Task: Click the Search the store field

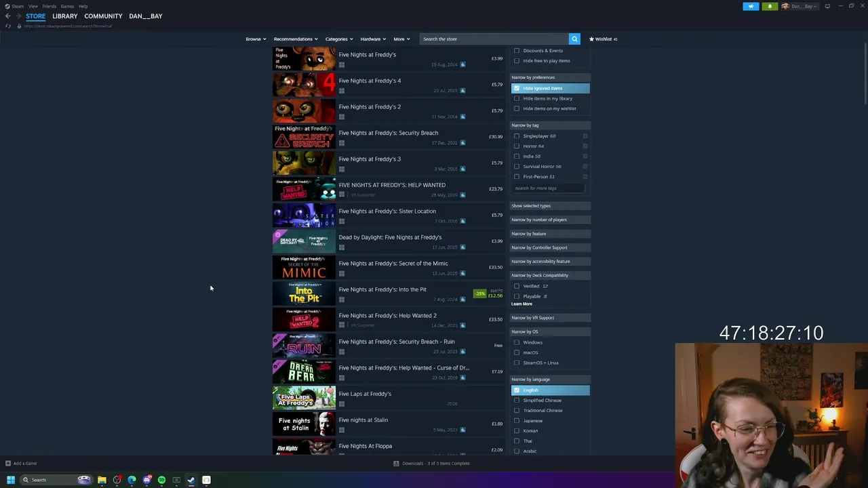Action: point(494,39)
